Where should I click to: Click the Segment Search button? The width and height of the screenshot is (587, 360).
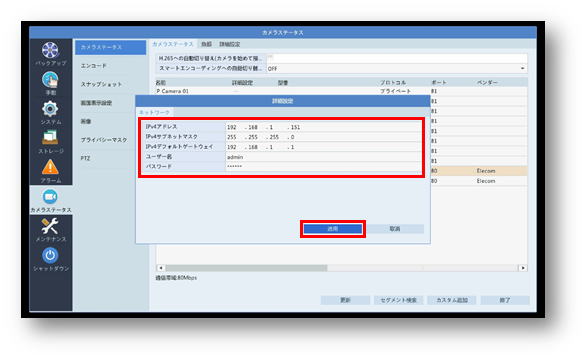pos(398,300)
